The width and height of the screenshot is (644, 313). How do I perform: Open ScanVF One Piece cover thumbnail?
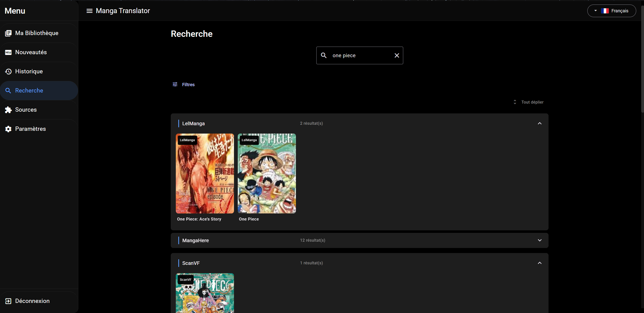205,293
